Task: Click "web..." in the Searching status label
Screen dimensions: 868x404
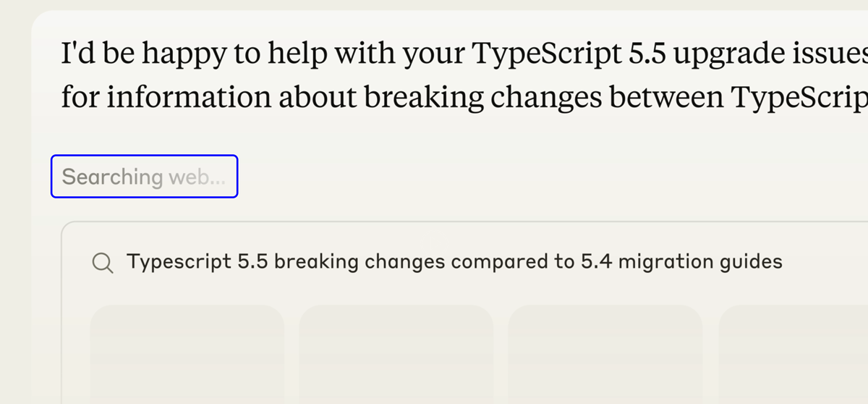Action: pyautogui.click(x=197, y=177)
